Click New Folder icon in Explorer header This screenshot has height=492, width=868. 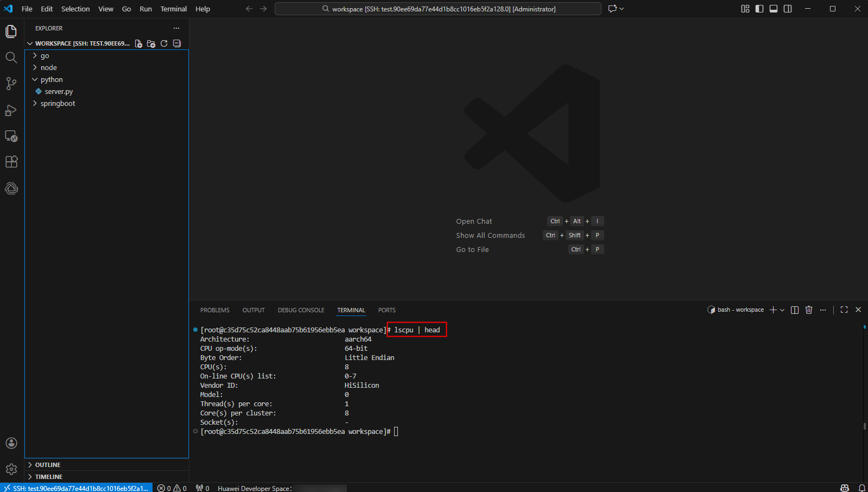[x=151, y=43]
